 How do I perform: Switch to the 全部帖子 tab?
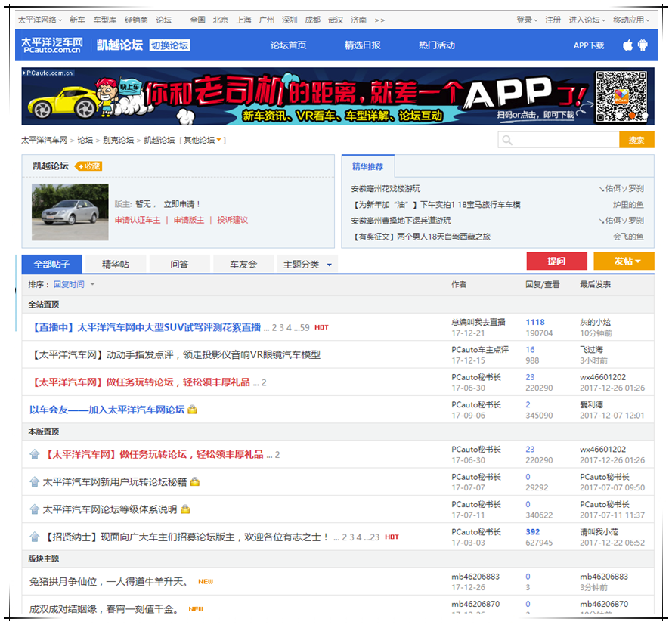pyautogui.click(x=52, y=264)
